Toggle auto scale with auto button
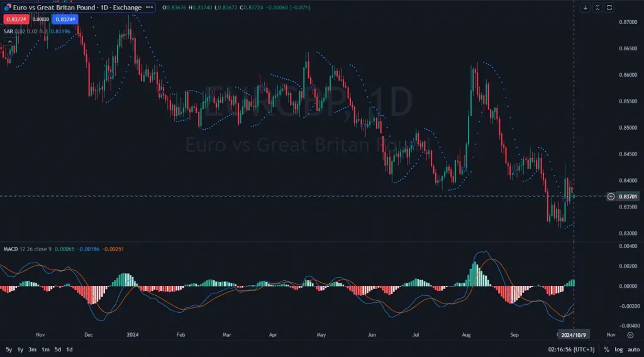 click(x=634, y=349)
